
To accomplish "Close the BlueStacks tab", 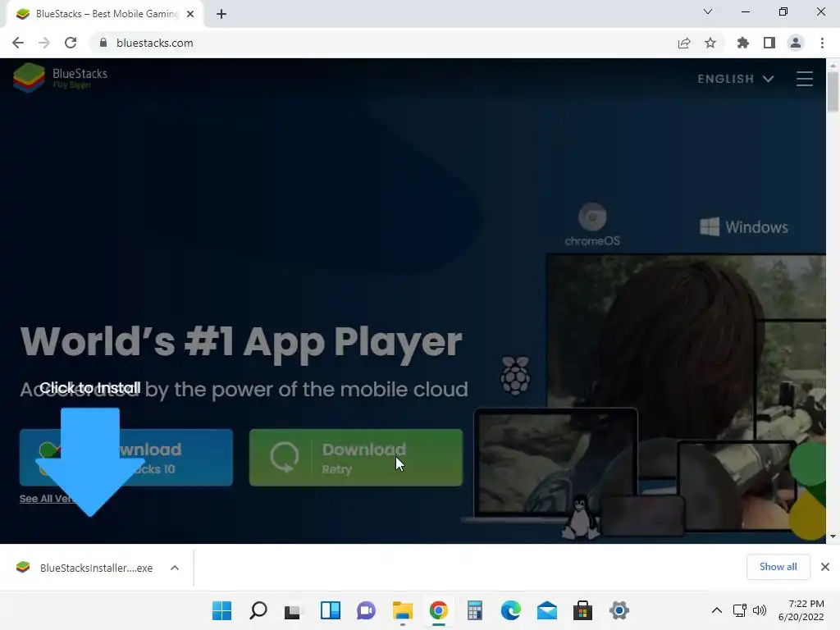I will pos(190,15).
